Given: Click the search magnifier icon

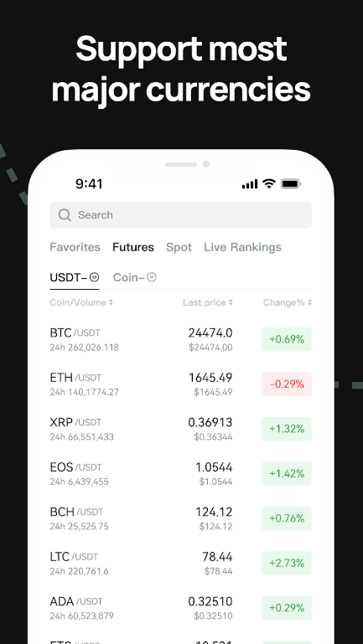Looking at the screenshot, I should tap(65, 214).
